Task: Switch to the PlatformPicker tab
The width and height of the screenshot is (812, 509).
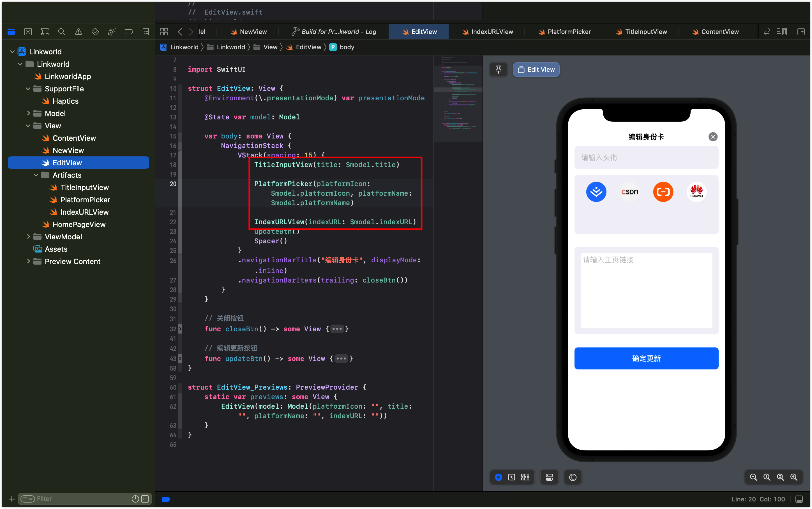Action: pos(565,32)
